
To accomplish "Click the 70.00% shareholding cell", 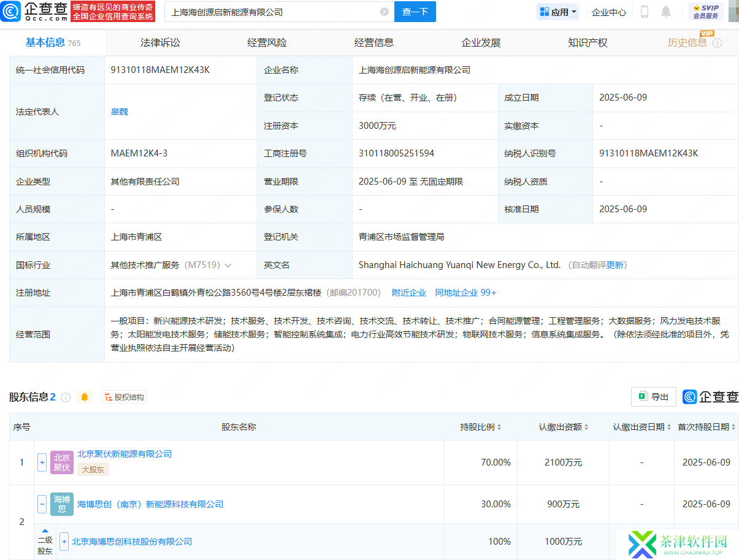I will (x=496, y=462).
